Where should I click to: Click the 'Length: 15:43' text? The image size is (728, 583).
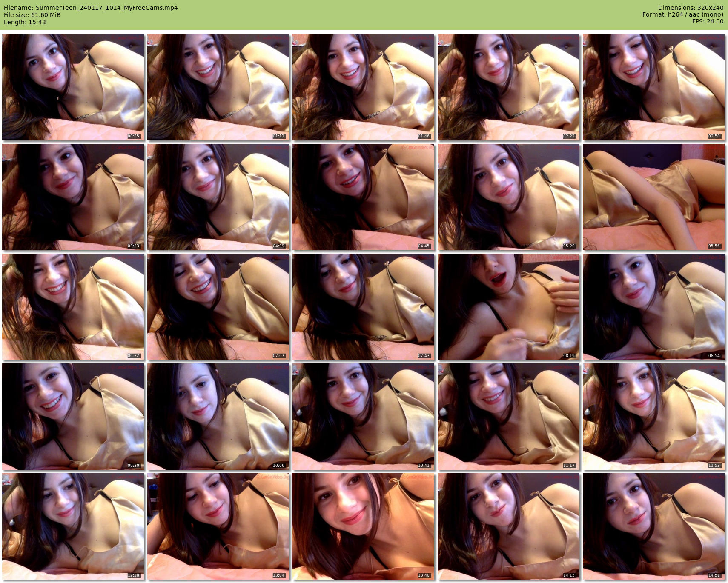click(25, 22)
